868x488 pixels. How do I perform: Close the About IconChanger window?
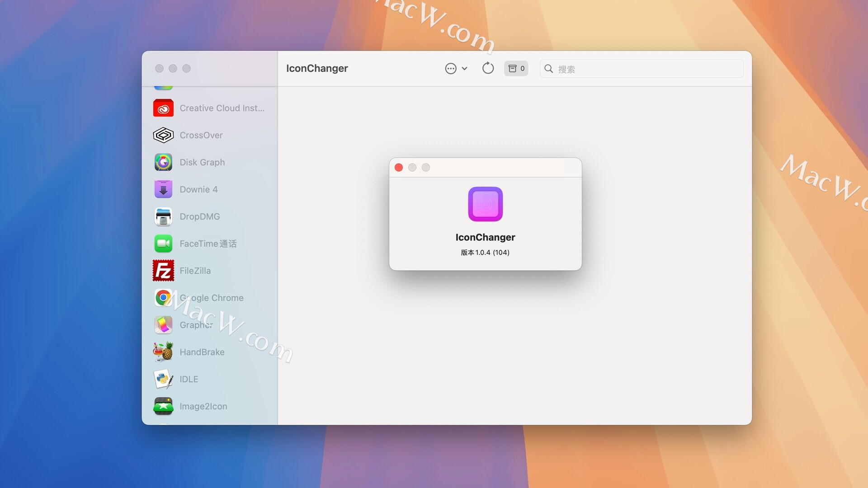tap(399, 168)
